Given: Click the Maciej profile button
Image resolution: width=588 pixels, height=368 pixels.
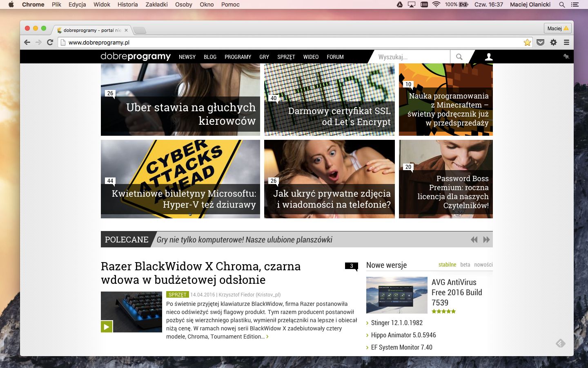Looking at the screenshot, I should click(x=557, y=28).
